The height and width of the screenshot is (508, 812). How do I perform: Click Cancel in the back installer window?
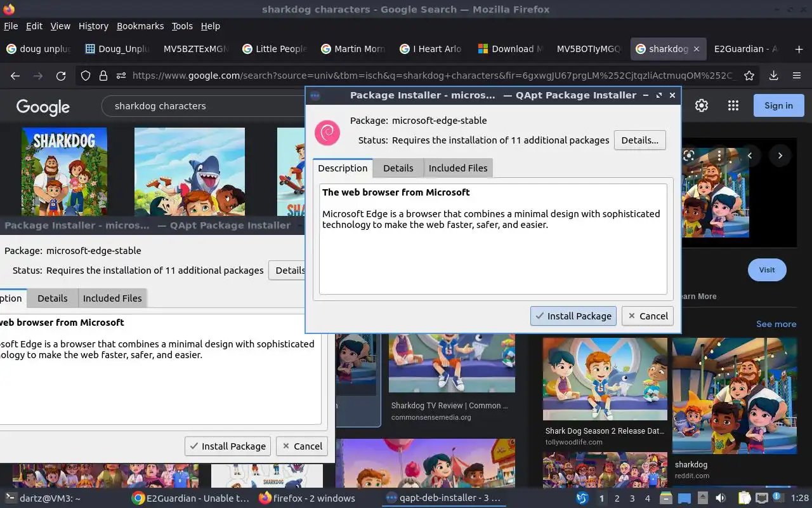tap(302, 446)
